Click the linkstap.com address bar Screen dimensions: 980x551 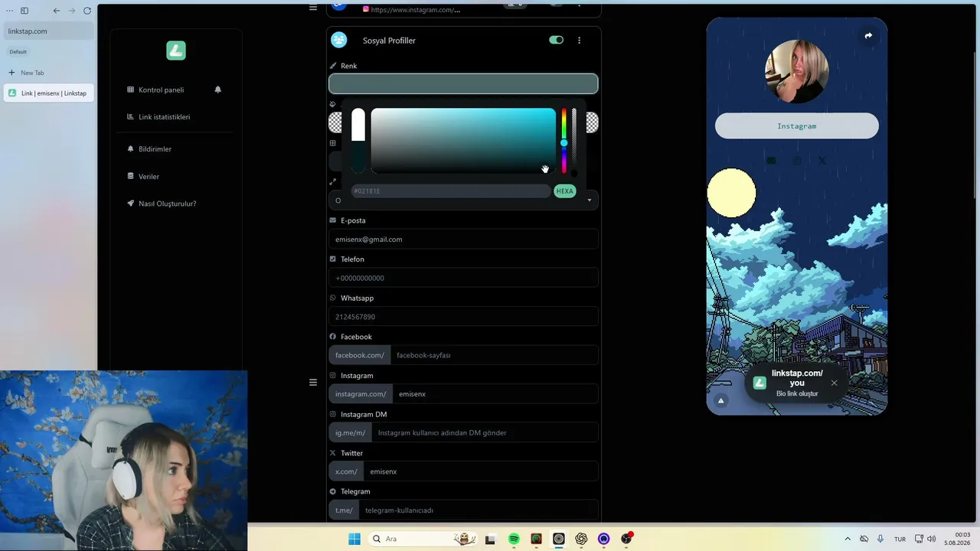point(48,31)
